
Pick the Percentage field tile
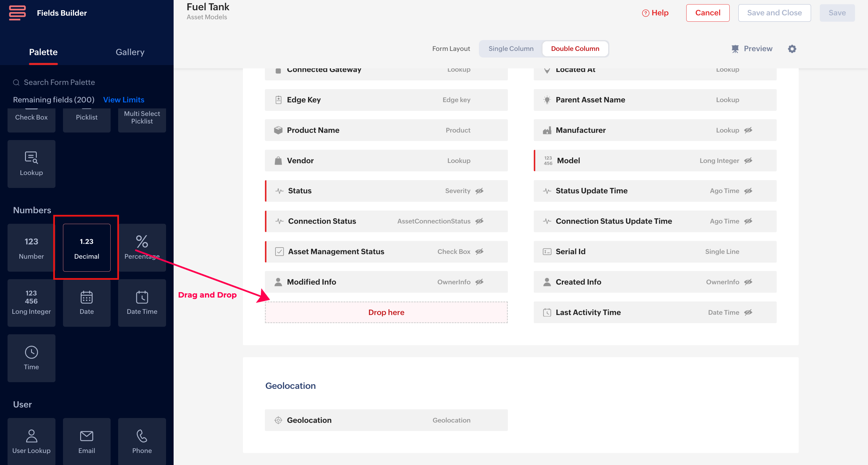142,248
